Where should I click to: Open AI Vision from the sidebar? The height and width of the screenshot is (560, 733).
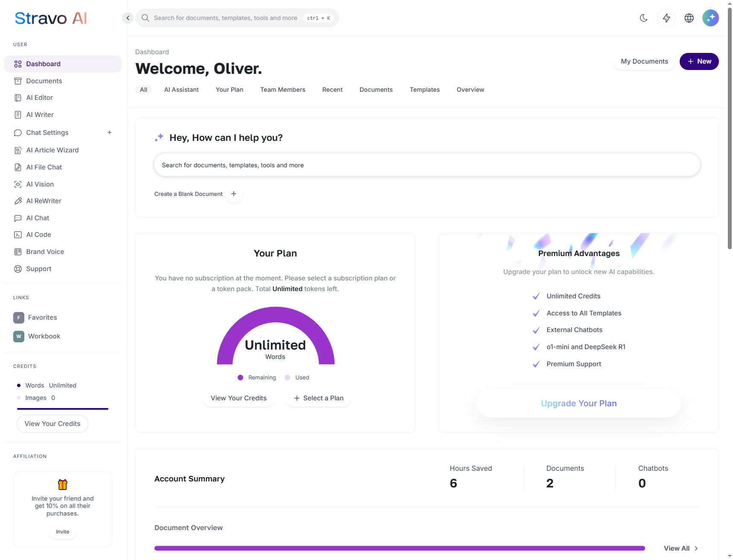tap(40, 184)
